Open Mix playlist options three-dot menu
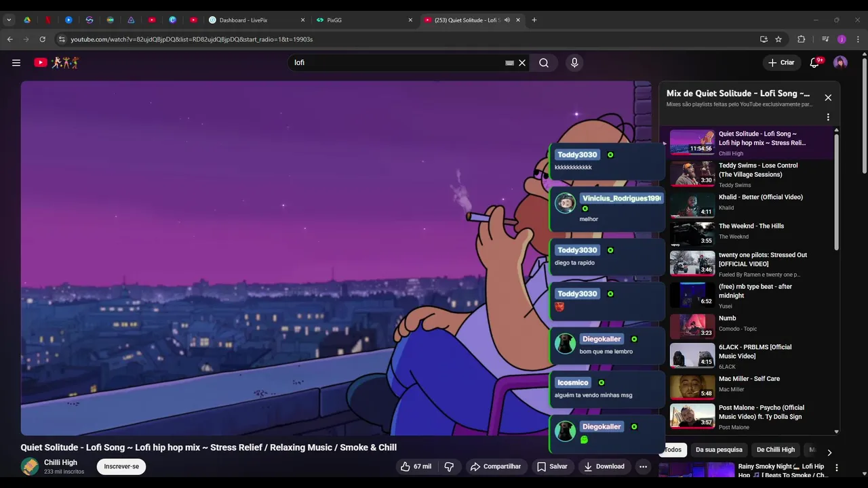This screenshot has width=868, height=488. pos(828,117)
